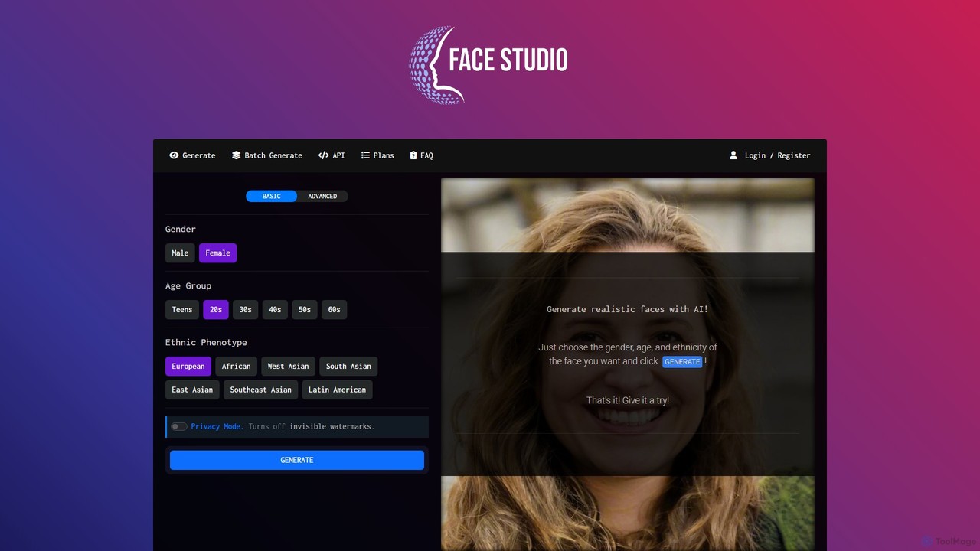
Task: Choose the Teens age group
Action: (182, 309)
